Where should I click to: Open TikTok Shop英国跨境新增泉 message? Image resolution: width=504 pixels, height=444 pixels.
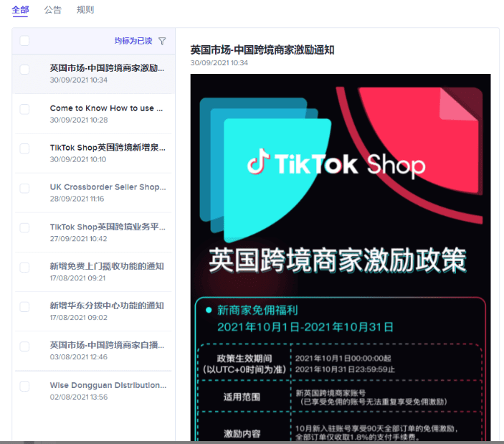tap(93, 153)
